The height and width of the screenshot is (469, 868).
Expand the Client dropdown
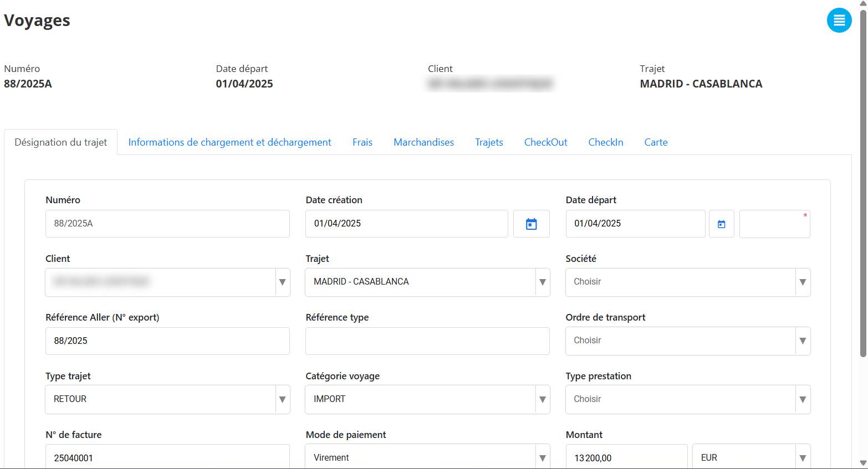pyautogui.click(x=167, y=282)
